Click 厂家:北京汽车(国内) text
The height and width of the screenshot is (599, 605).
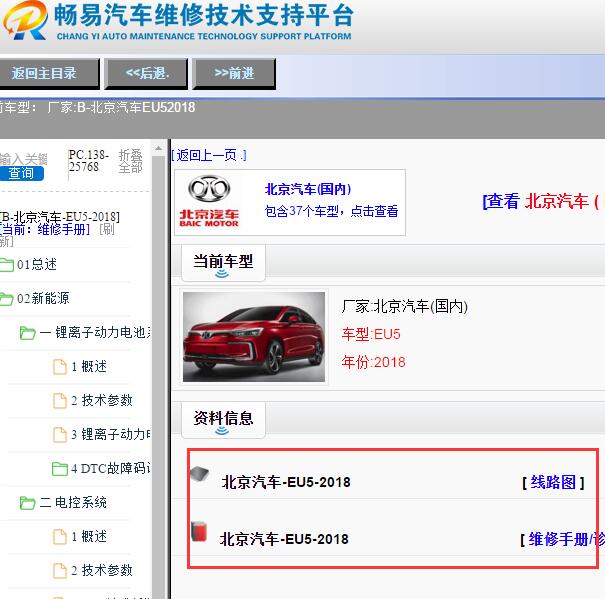(404, 306)
